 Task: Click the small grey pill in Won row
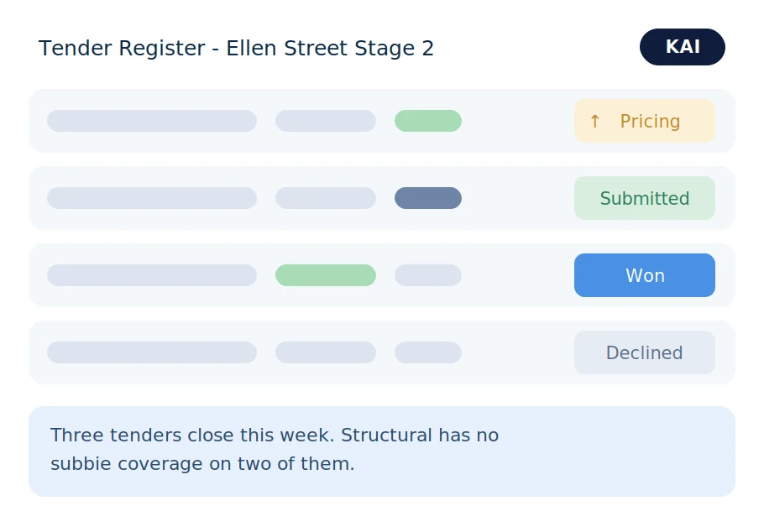tap(428, 275)
